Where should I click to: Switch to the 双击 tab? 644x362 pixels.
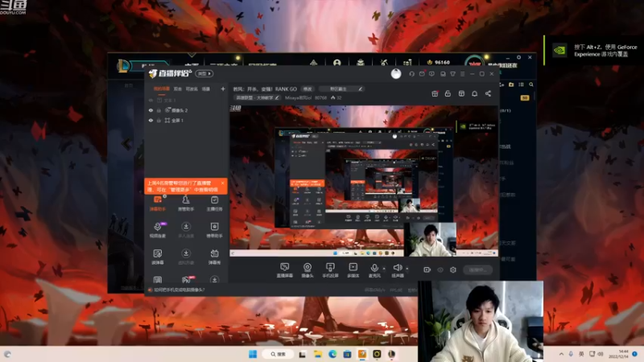coord(177,88)
